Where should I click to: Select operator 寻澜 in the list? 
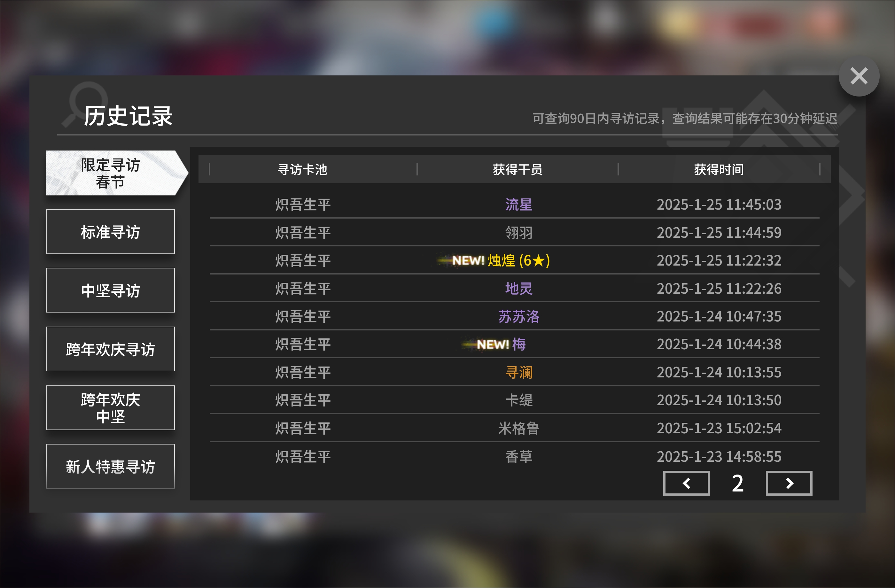518,372
